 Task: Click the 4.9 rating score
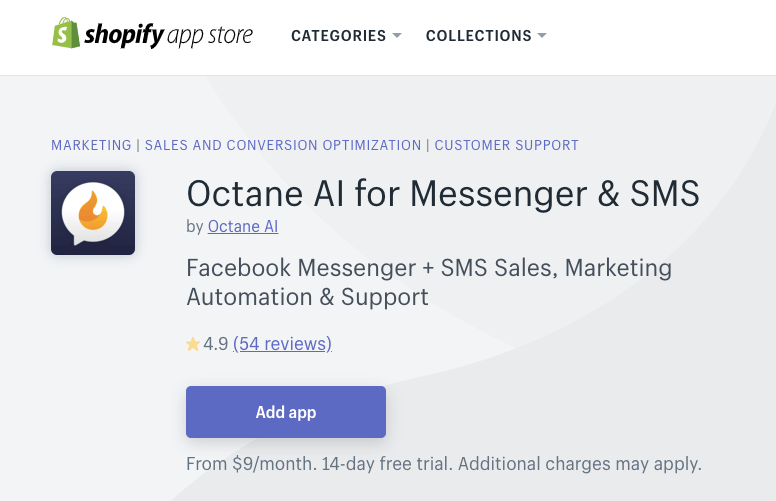coord(216,344)
